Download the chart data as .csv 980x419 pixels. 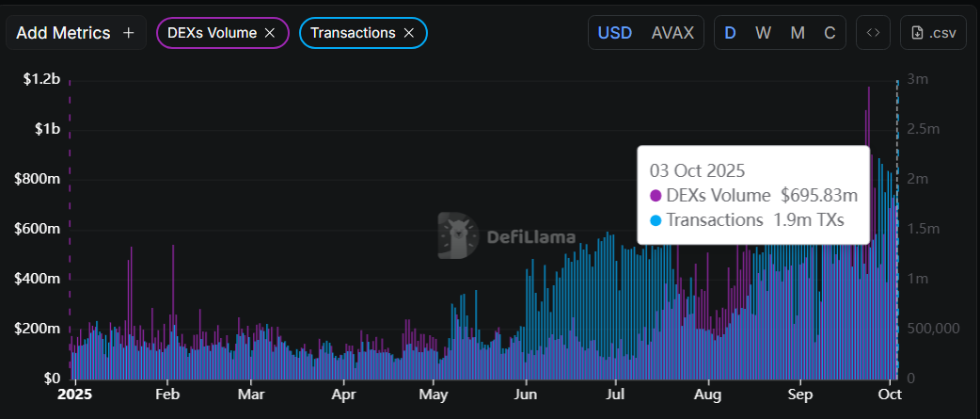click(933, 33)
